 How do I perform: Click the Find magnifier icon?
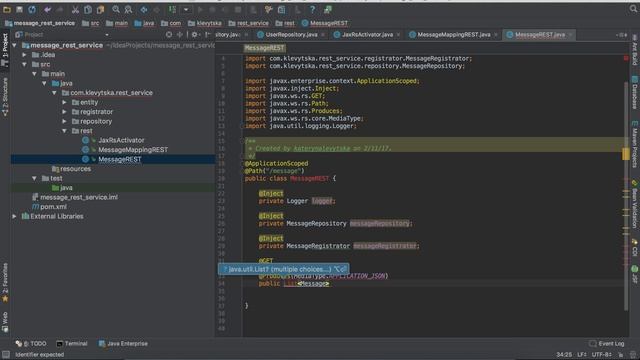(x=116, y=9)
